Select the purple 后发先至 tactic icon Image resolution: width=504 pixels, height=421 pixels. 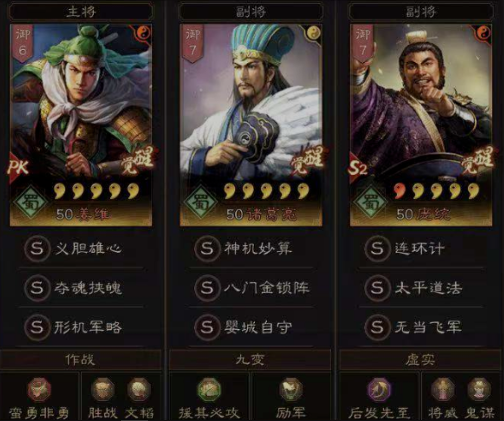coord(379,390)
